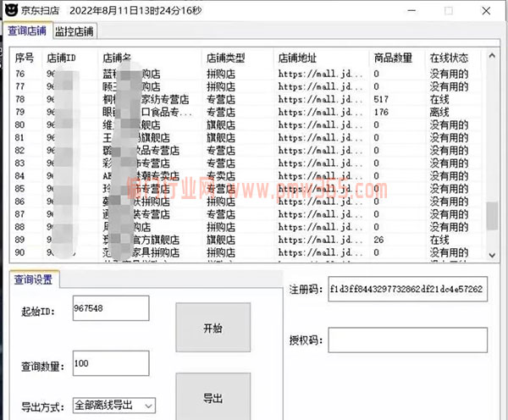Select row number 76
Image resolution: width=508 pixels, height=420 pixels.
19,74
